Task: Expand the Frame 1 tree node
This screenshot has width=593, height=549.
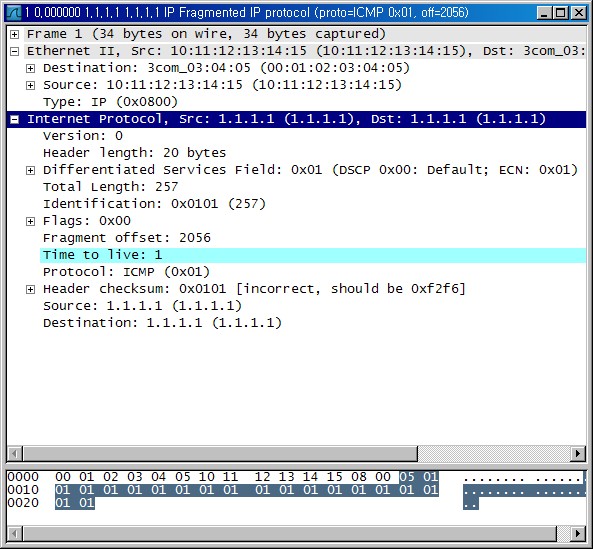Action: coord(14,34)
